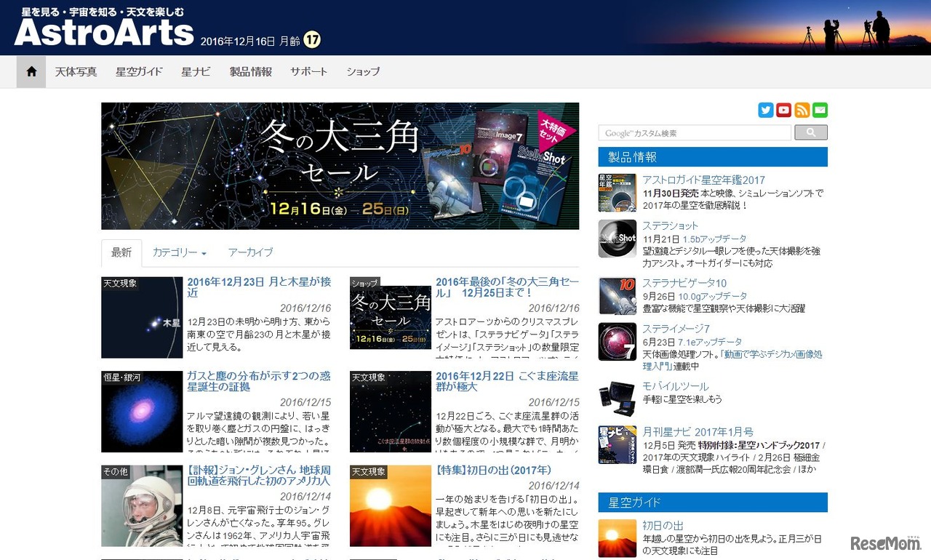Click the ステラショット product thumbnail
The width and height of the screenshot is (931, 560).
point(617,239)
